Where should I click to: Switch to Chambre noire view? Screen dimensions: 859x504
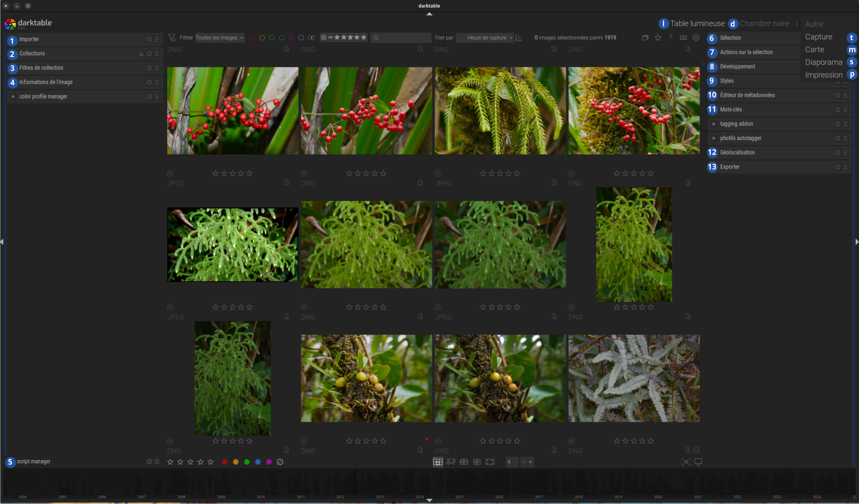tap(764, 24)
